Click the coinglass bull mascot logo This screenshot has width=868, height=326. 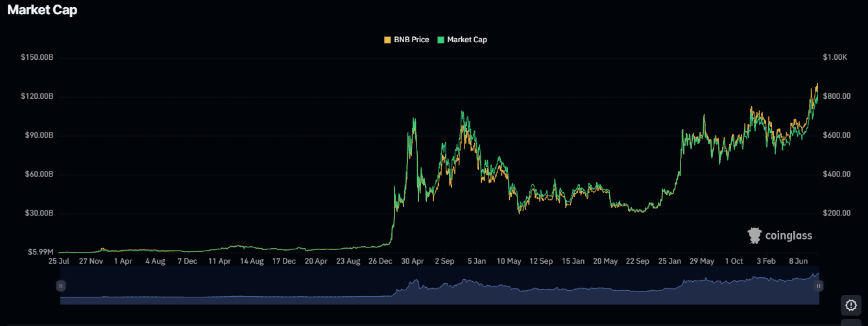[754, 236]
